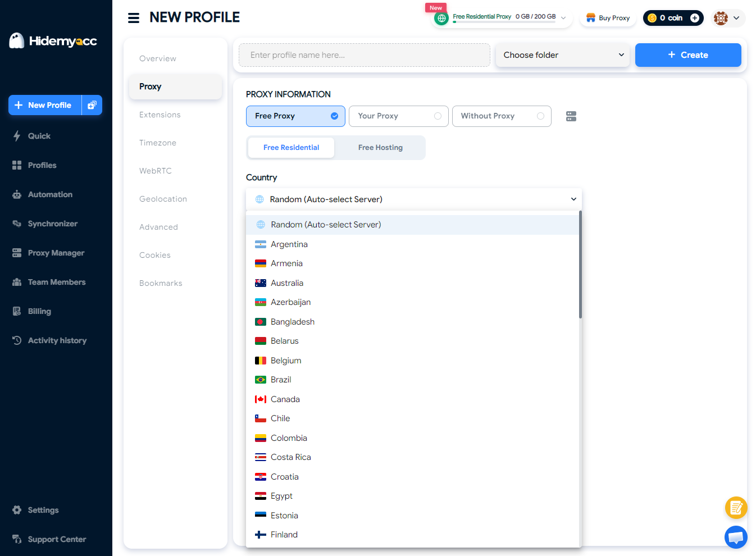The height and width of the screenshot is (556, 756).
Task: Choose Random (Auto-select Server) in the list
Action: point(412,225)
